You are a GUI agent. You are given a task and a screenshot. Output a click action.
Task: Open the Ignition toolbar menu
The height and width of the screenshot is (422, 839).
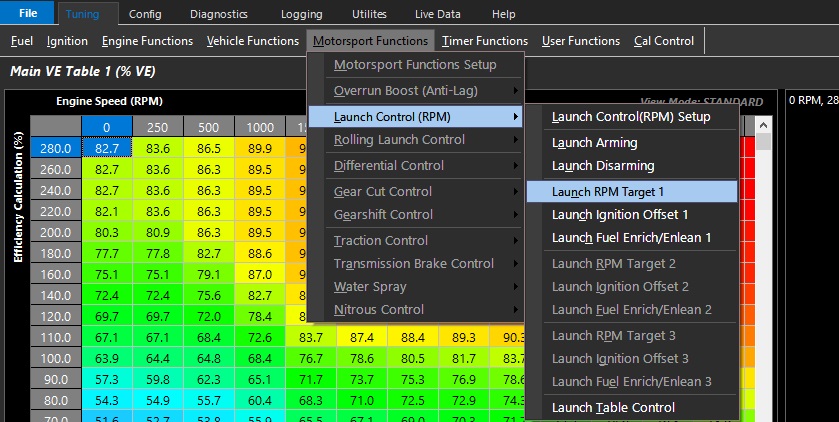click(x=67, y=41)
